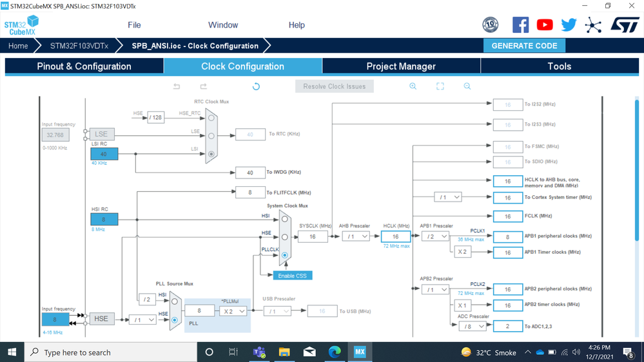644x362 pixels.
Task: Open Windows Start menu
Action: click(12, 352)
